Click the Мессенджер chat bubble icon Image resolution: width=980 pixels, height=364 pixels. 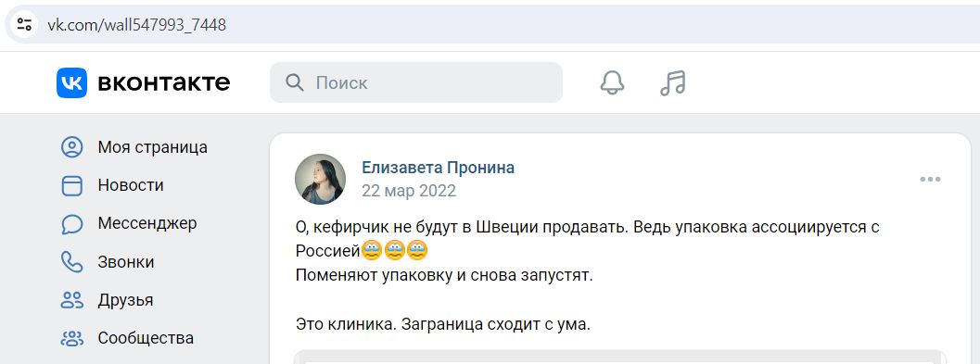click(72, 223)
